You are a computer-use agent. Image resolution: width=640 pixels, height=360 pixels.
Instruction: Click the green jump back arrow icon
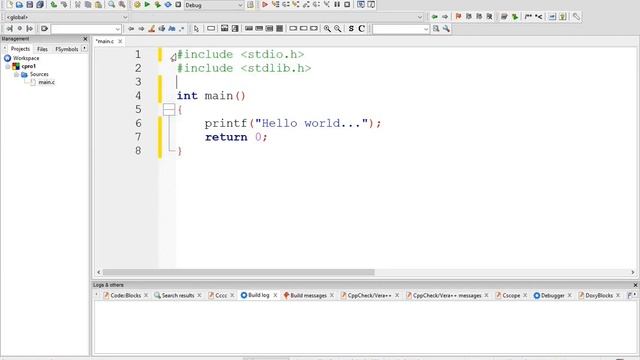point(434,17)
